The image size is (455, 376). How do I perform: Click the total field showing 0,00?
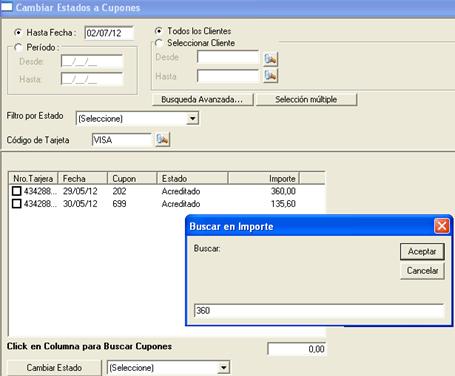296,349
